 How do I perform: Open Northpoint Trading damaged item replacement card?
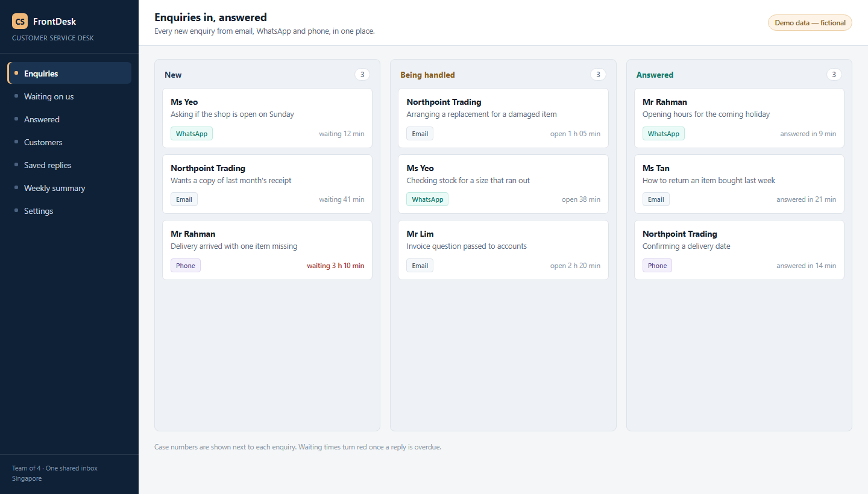pos(503,118)
